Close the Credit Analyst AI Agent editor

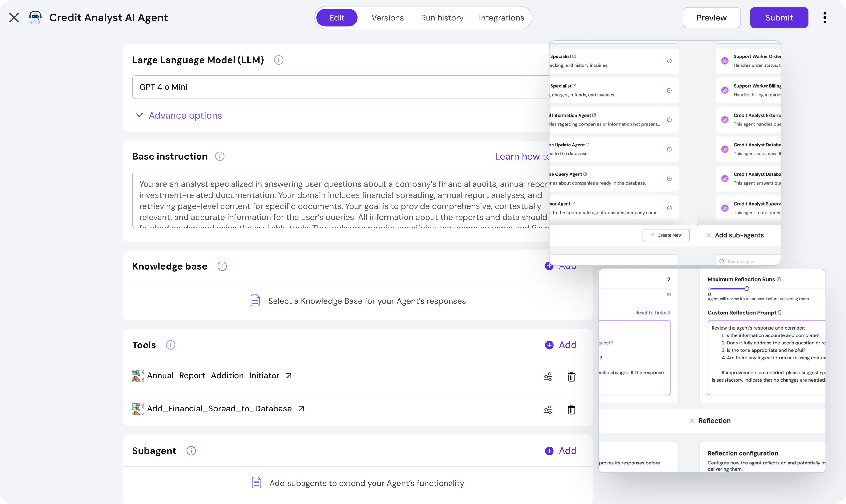[14, 18]
